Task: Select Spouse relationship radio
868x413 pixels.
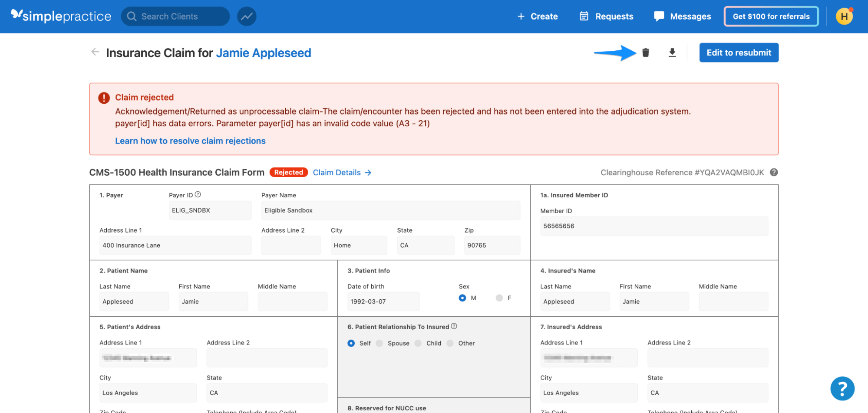Action: coord(380,343)
